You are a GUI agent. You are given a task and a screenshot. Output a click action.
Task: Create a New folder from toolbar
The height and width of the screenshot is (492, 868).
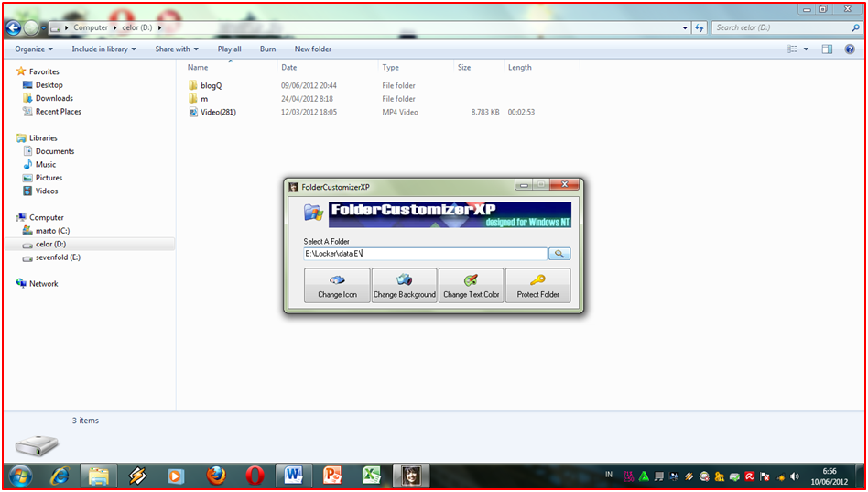pos(313,49)
